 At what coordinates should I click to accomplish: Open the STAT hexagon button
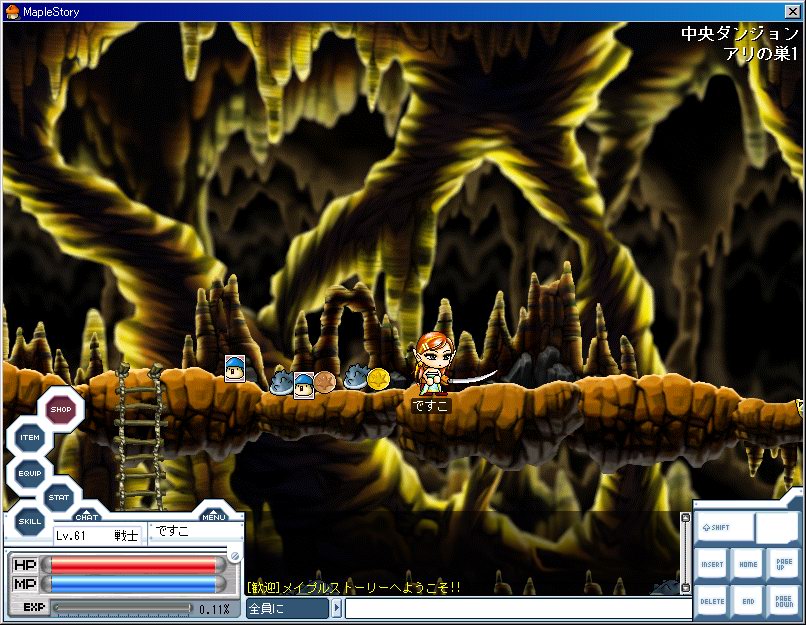pos(60,496)
